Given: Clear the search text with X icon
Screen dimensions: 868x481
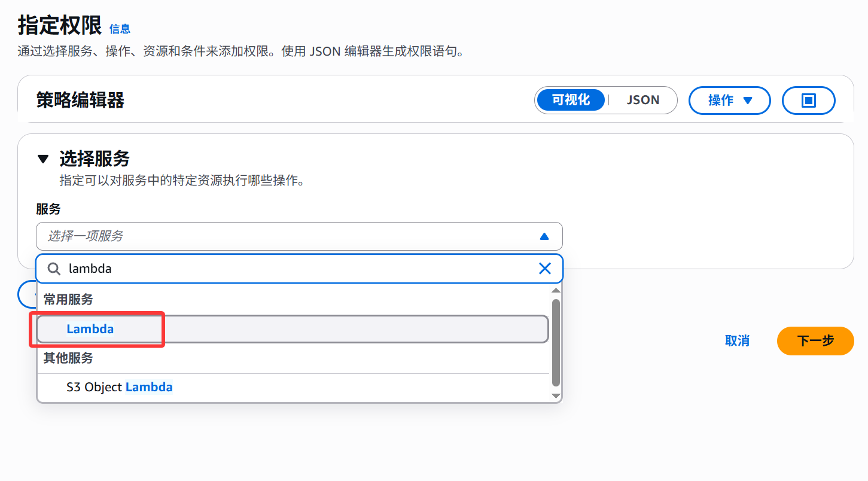Looking at the screenshot, I should [545, 269].
